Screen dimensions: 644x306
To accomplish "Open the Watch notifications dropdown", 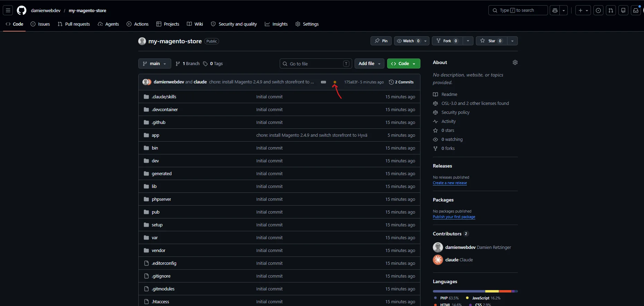I will (x=412, y=41).
